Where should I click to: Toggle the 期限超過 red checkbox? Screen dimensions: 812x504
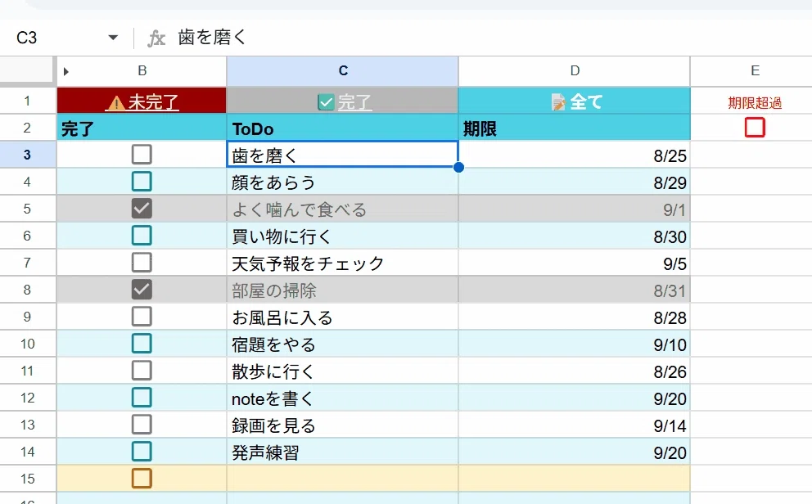pos(755,128)
